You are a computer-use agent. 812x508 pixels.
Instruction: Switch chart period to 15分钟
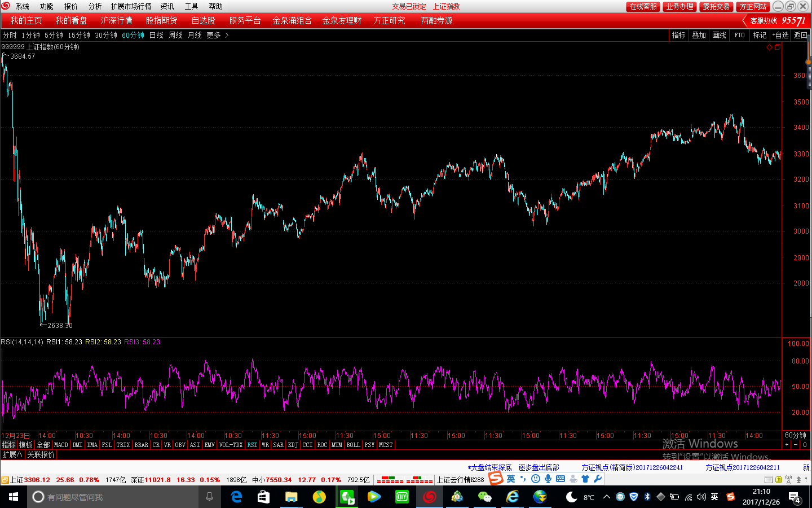pos(79,35)
